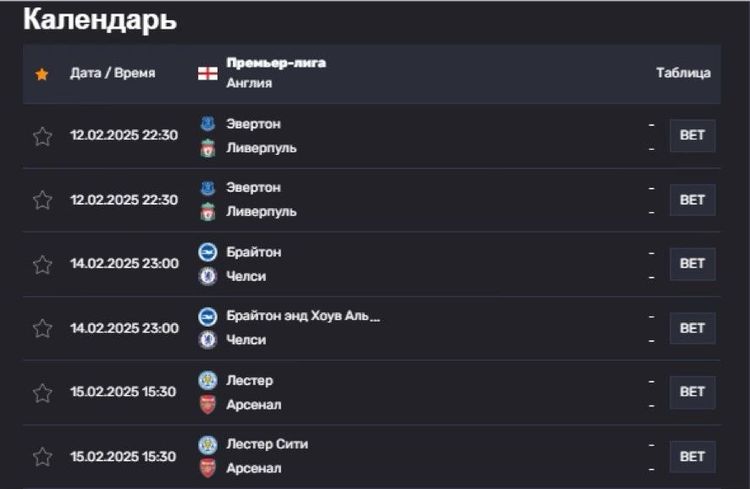750x489 pixels.
Task: Toggle the orange favorites star in header
Action: coord(42,74)
